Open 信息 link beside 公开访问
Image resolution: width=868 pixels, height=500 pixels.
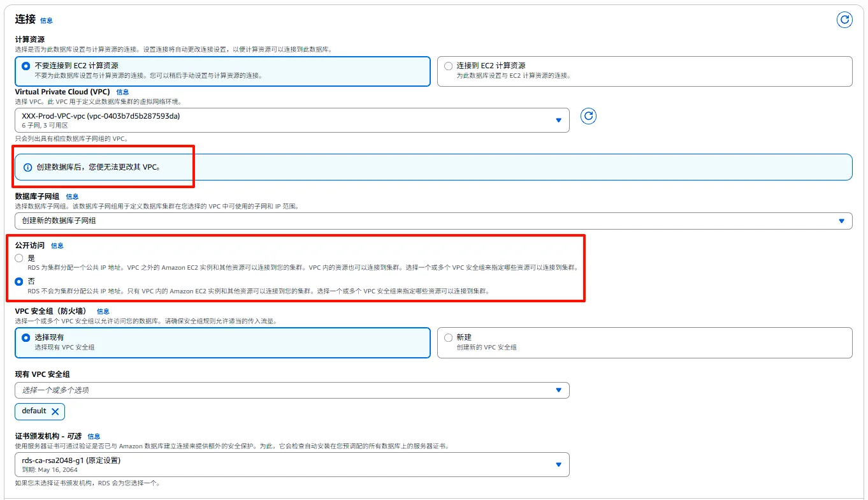pyautogui.click(x=57, y=246)
